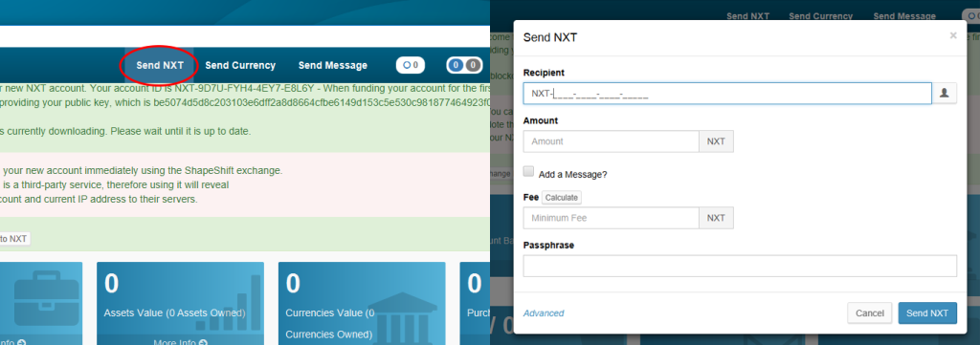Click the bold 'Recipient' label
Viewport: 980px width, 345px height.
click(544, 73)
